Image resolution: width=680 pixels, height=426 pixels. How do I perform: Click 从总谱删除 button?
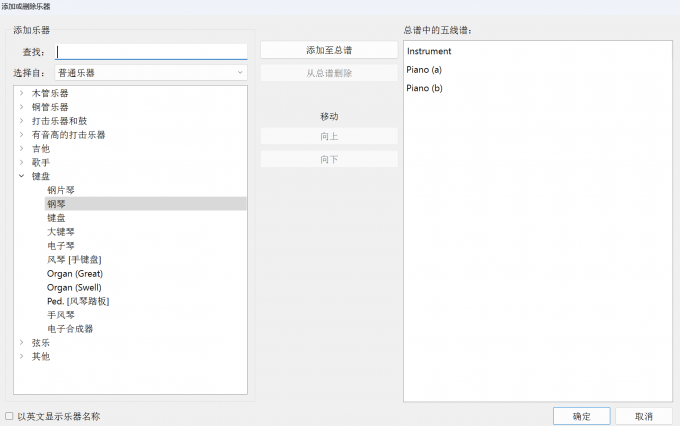pos(329,73)
